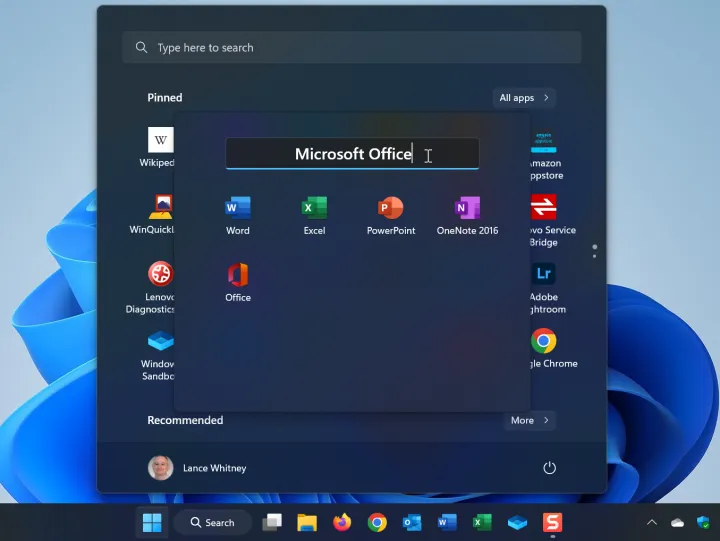Screen dimensions: 720x541
Task: Open File Explorer from the taskbar
Action: [307, 522]
